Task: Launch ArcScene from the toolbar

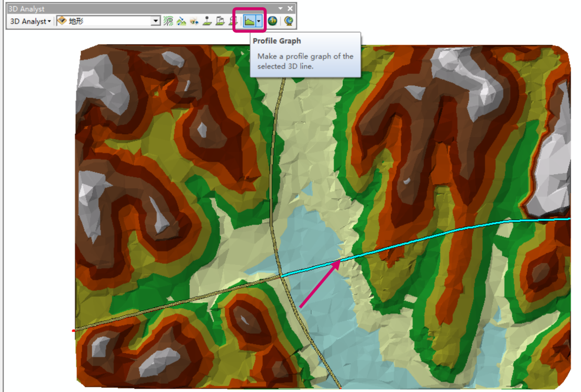Action: coord(272,21)
